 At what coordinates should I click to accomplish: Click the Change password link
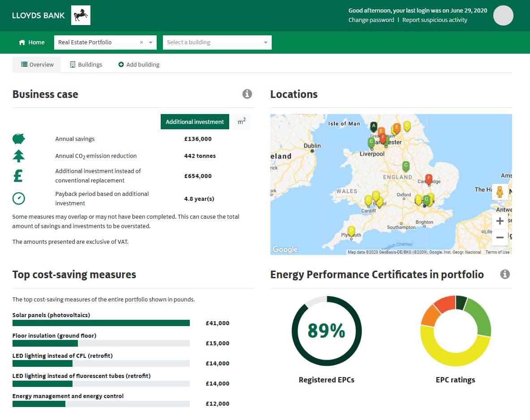point(371,20)
